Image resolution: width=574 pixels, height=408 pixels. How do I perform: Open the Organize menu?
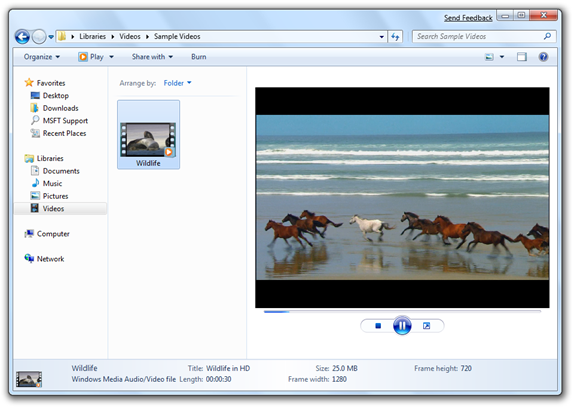[41, 57]
